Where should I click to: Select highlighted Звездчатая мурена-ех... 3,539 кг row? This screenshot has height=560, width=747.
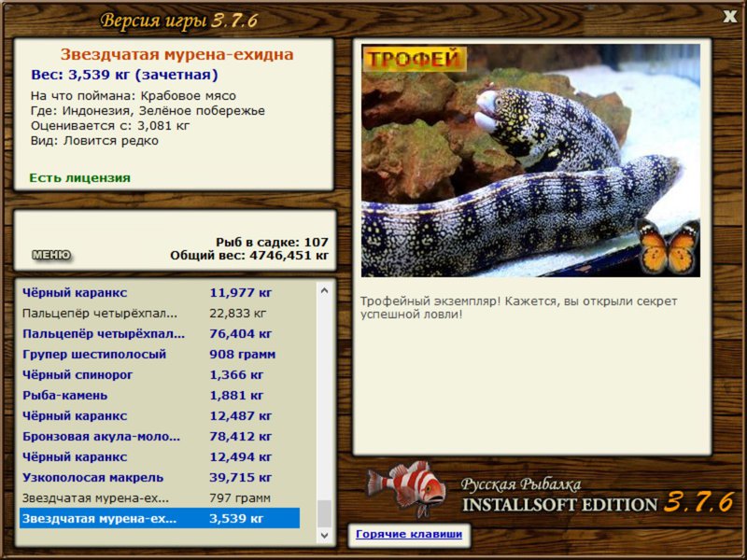click(x=160, y=518)
